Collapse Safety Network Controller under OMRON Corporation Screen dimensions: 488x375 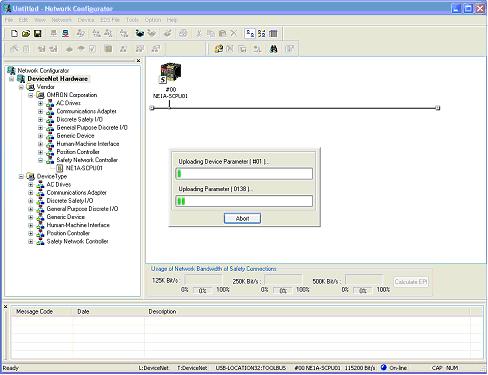click(x=40, y=160)
